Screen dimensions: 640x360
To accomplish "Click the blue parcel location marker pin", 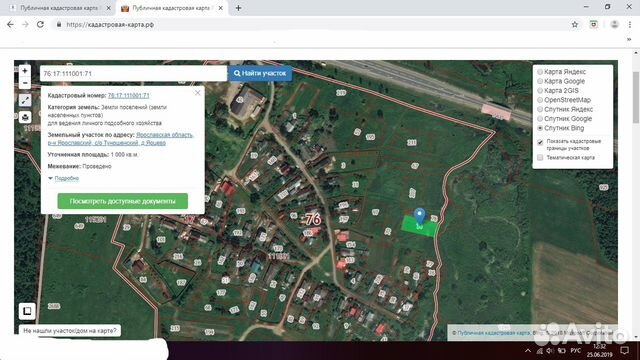I will coord(420,216).
